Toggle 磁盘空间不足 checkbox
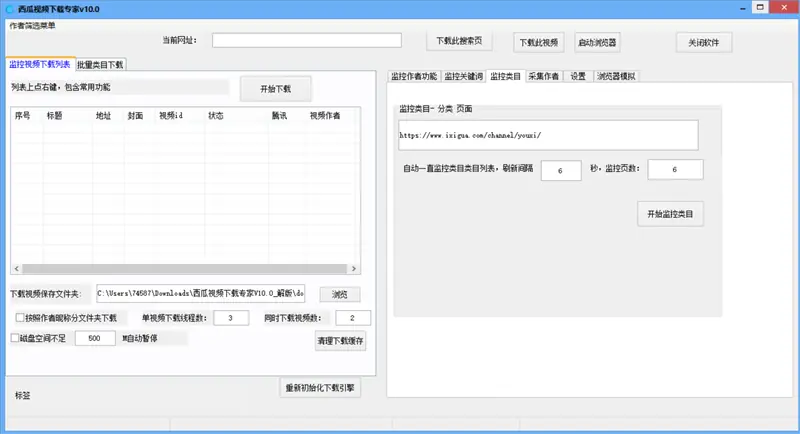The width and height of the screenshot is (800, 434). pos(15,338)
